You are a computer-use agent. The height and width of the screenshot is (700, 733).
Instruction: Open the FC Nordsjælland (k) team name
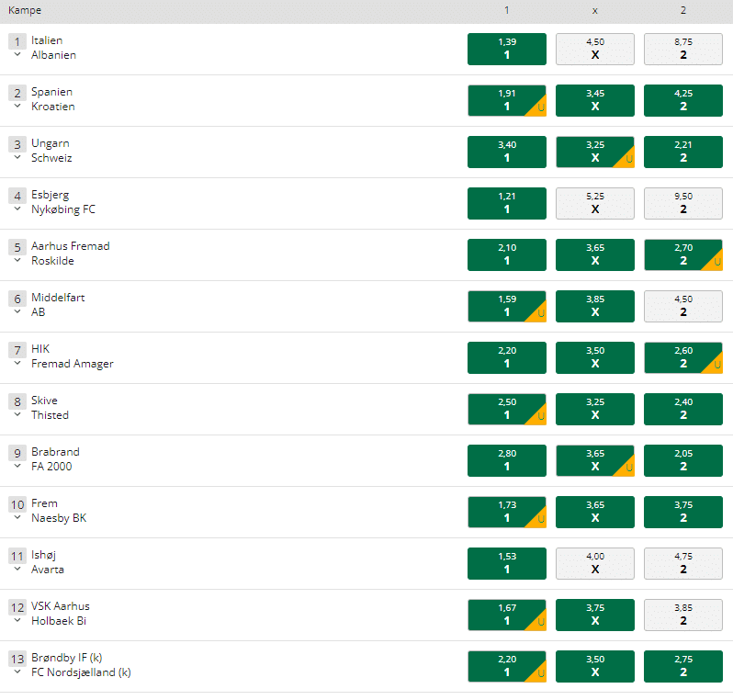tap(81, 672)
